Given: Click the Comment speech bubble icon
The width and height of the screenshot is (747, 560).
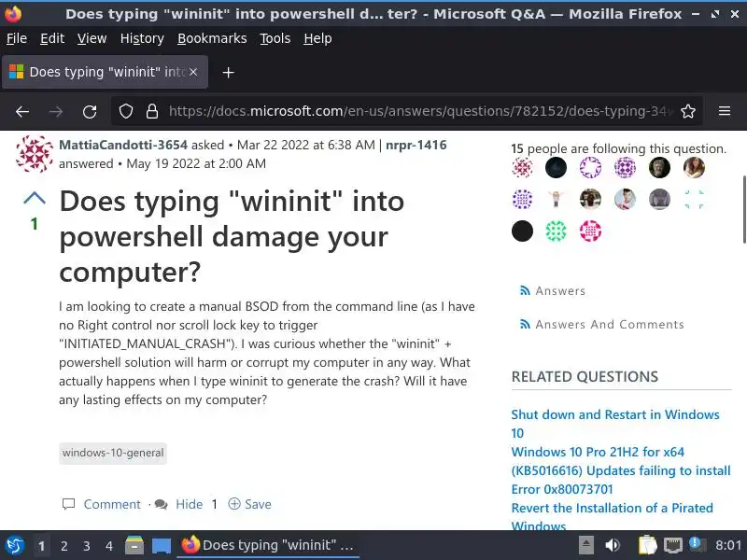Looking at the screenshot, I should coord(68,504).
